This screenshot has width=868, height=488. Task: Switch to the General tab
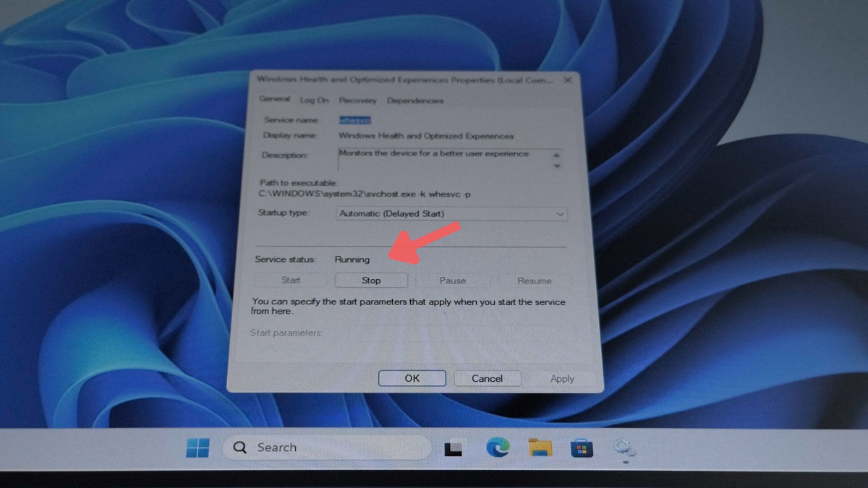pos(274,99)
